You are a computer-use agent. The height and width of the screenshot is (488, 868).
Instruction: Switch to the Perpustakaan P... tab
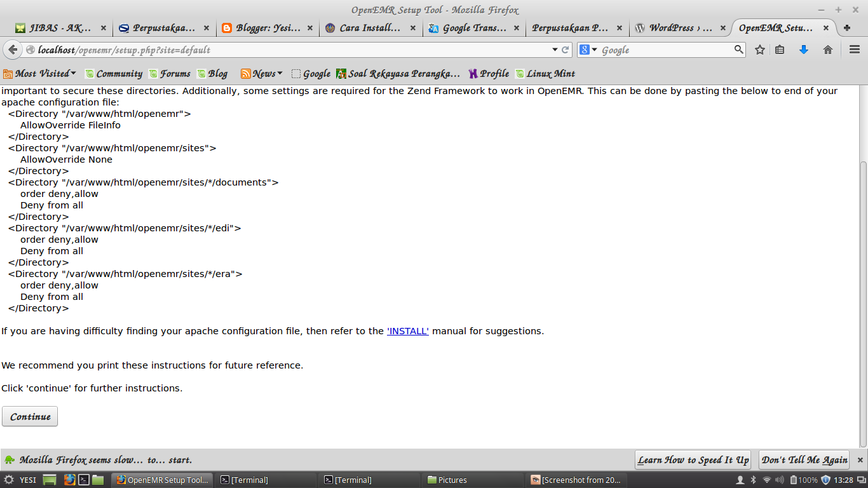pyautogui.click(x=577, y=28)
